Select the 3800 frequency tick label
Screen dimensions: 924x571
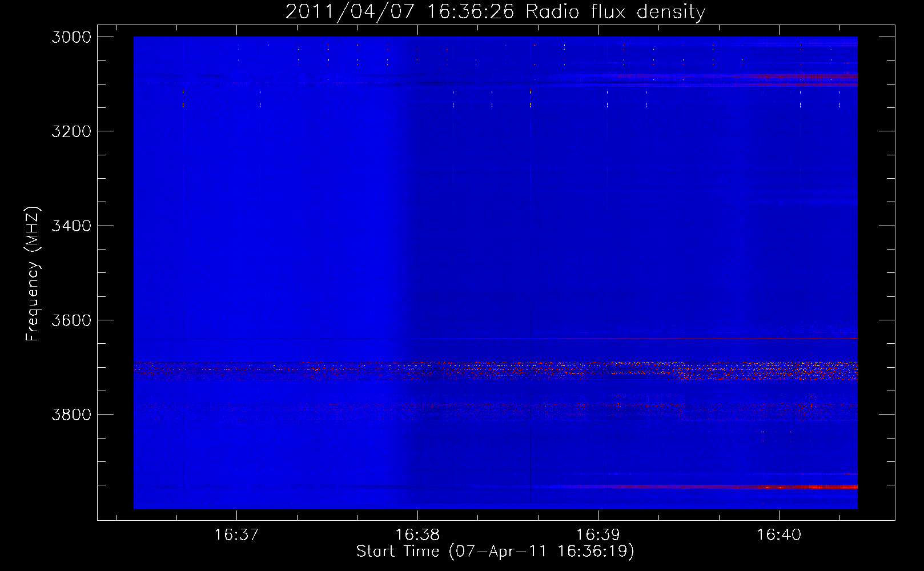(71, 414)
